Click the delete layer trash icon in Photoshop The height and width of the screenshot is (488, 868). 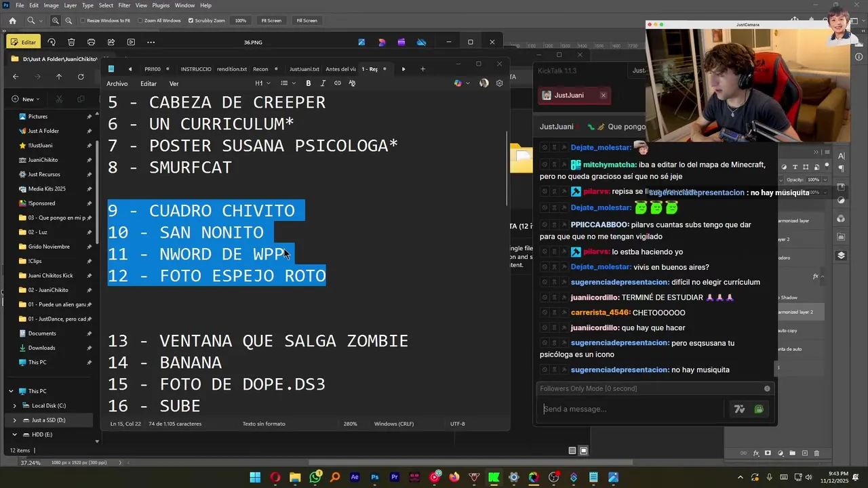816,453
